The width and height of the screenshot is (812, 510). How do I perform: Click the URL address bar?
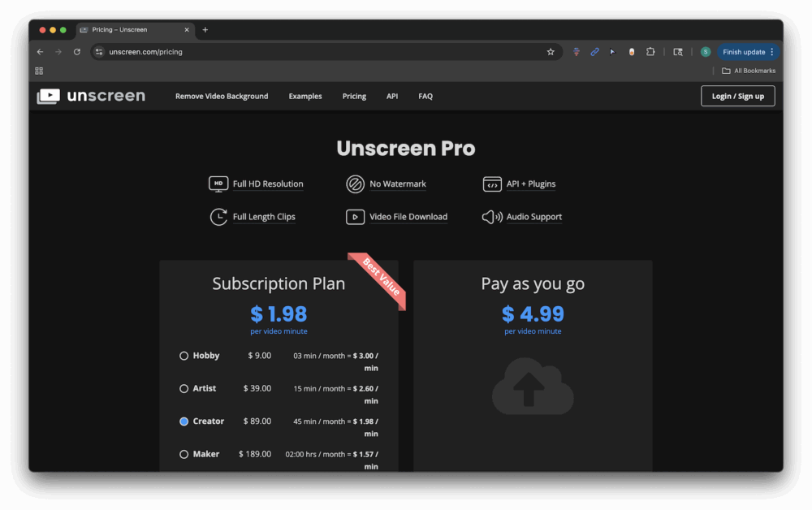325,52
